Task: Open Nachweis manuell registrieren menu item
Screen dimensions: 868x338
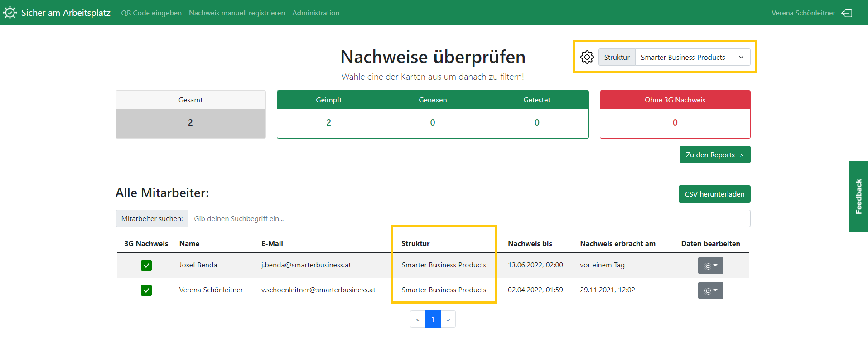Action: click(x=237, y=13)
